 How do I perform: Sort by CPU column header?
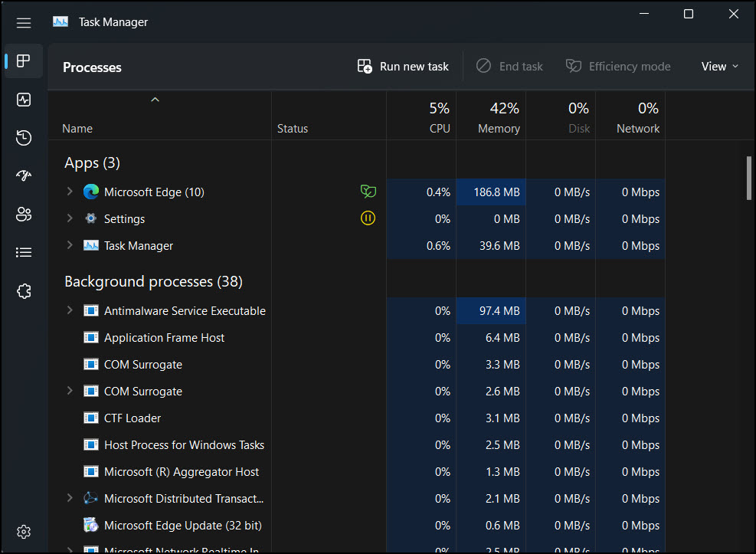coord(421,116)
